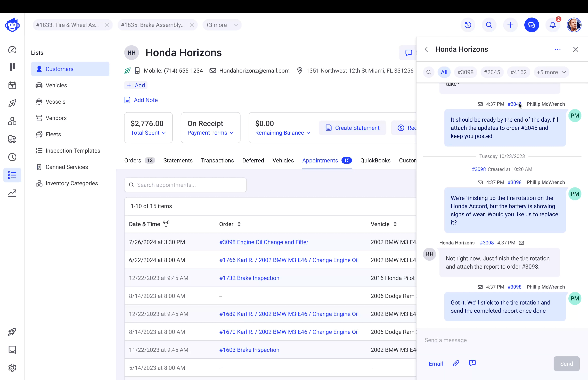This screenshot has width=588, height=380.
Task: Select the All filter chip in chat
Action: coord(444,72)
